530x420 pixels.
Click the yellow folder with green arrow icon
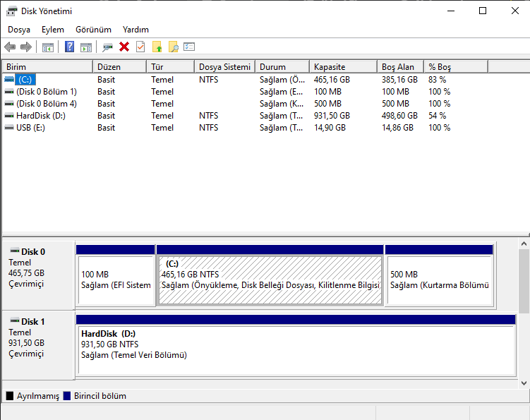pyautogui.click(x=157, y=47)
